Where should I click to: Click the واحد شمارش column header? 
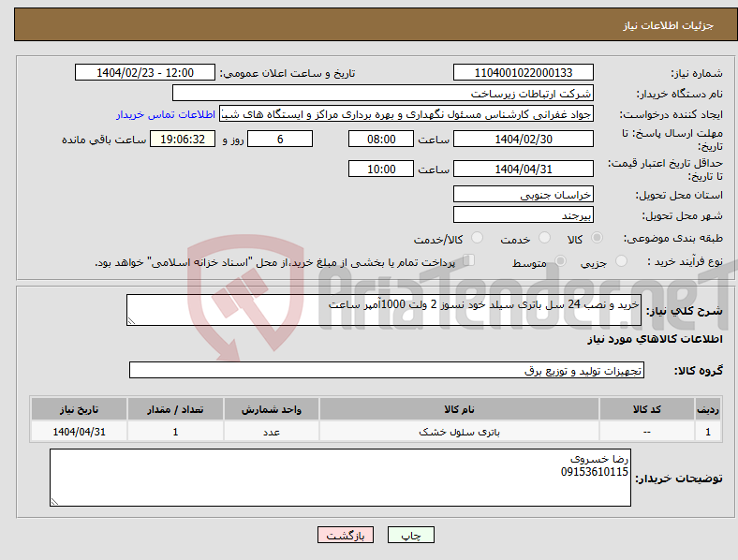[x=272, y=409]
